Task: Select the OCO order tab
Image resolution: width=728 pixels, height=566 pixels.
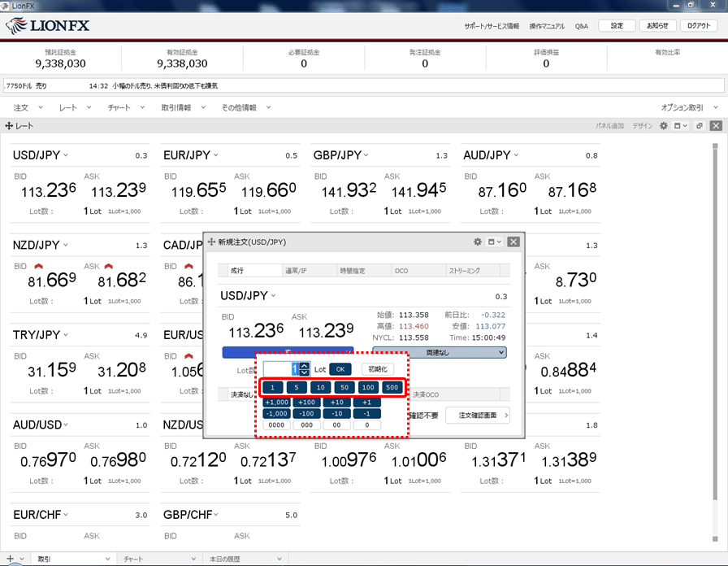Action: pyautogui.click(x=418, y=271)
